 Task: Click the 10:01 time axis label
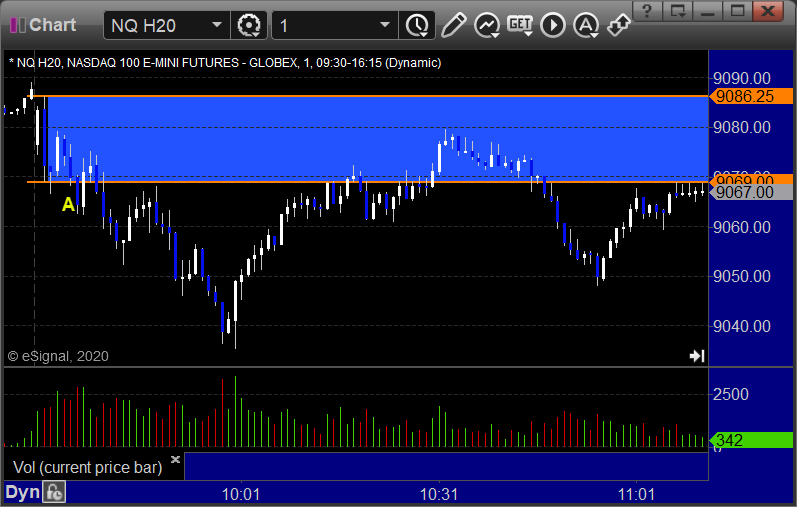click(x=241, y=494)
